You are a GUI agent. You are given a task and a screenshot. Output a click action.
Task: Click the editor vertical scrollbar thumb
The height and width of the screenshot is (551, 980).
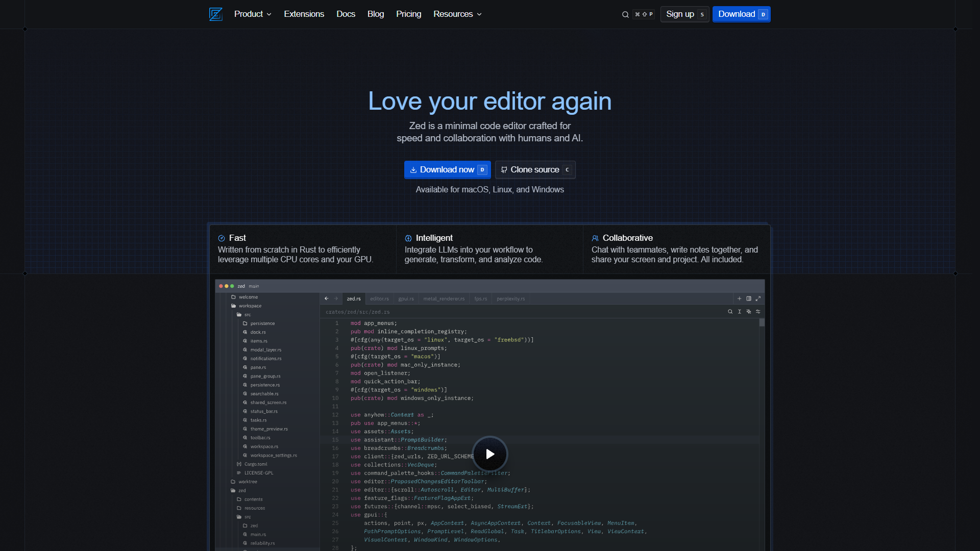pyautogui.click(x=762, y=322)
